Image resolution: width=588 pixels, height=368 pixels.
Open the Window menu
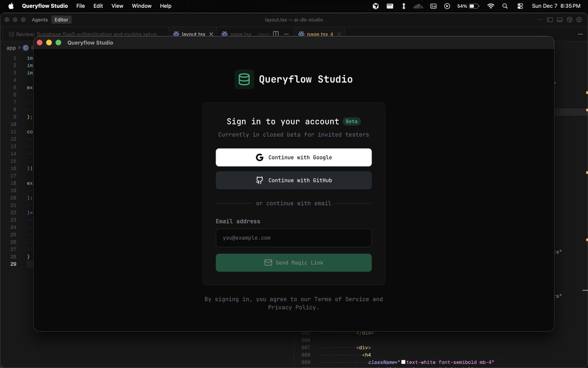pyautogui.click(x=142, y=6)
